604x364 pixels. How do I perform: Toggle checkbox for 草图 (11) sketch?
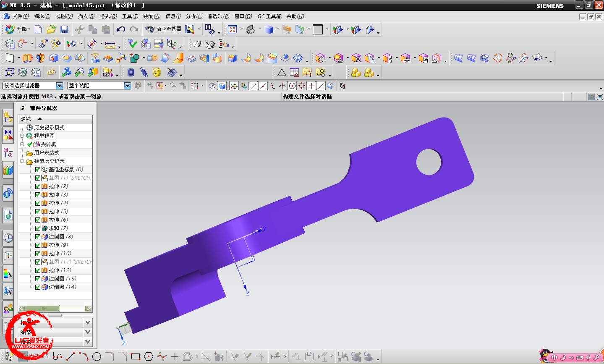click(38, 262)
